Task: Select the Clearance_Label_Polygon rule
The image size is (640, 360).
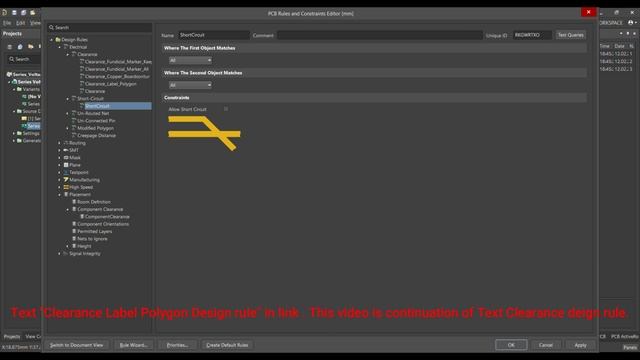Action: click(x=111, y=84)
